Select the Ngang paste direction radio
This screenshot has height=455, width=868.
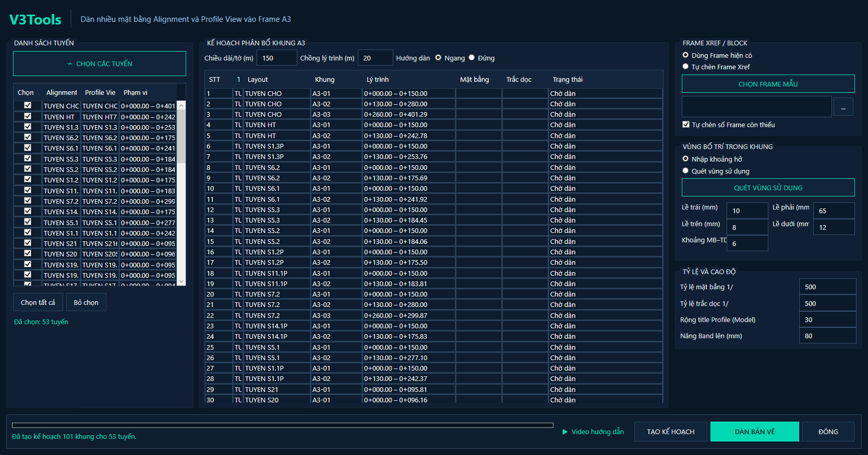click(x=438, y=58)
